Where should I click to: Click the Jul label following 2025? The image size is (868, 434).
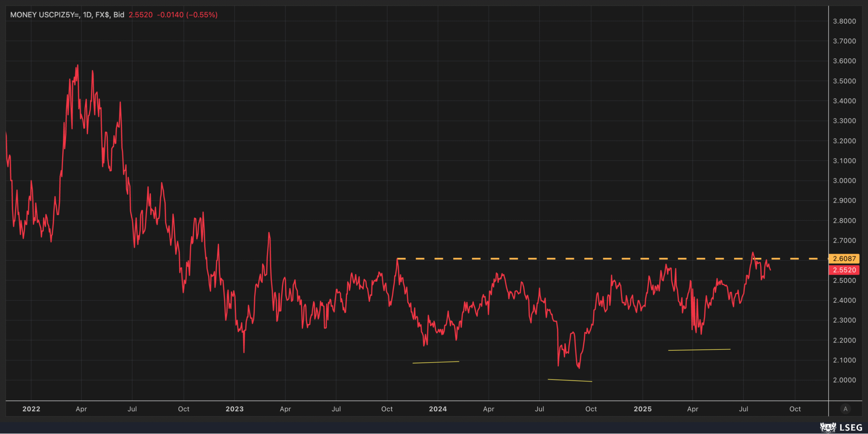[744, 409]
